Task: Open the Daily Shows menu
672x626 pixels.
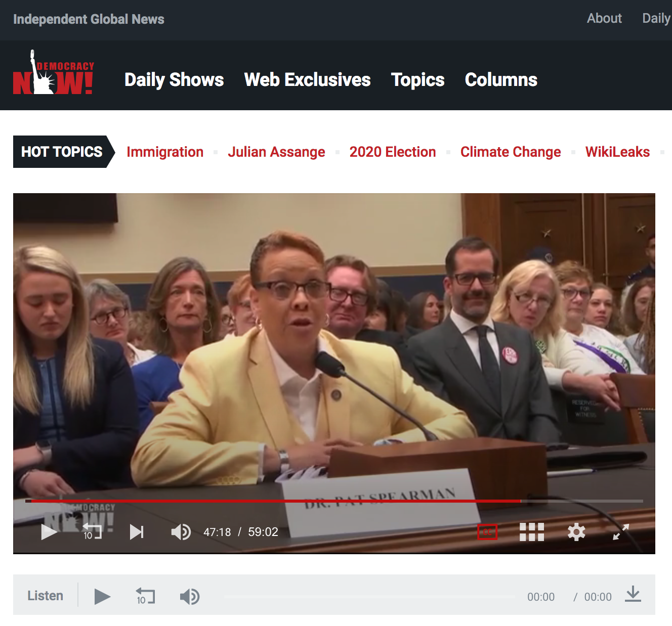Action: [x=174, y=80]
